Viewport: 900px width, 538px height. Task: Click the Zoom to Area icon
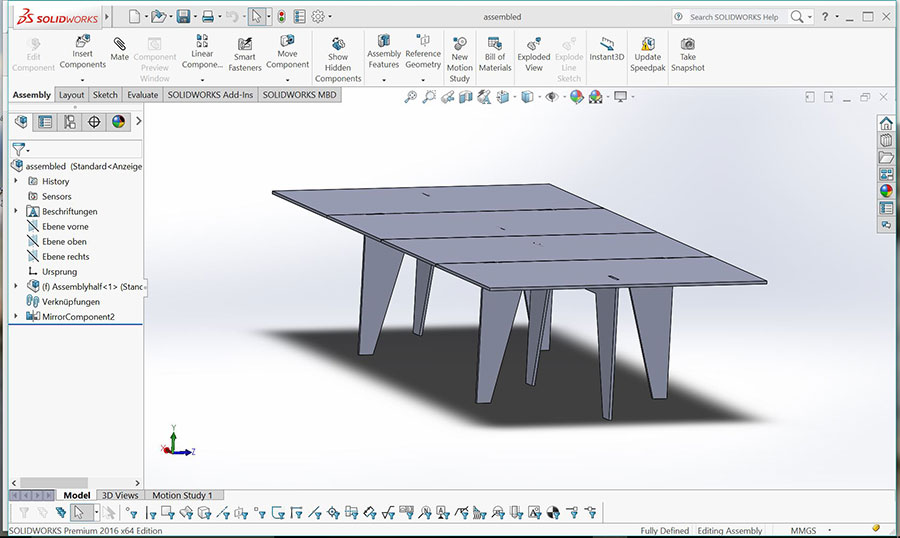(429, 97)
